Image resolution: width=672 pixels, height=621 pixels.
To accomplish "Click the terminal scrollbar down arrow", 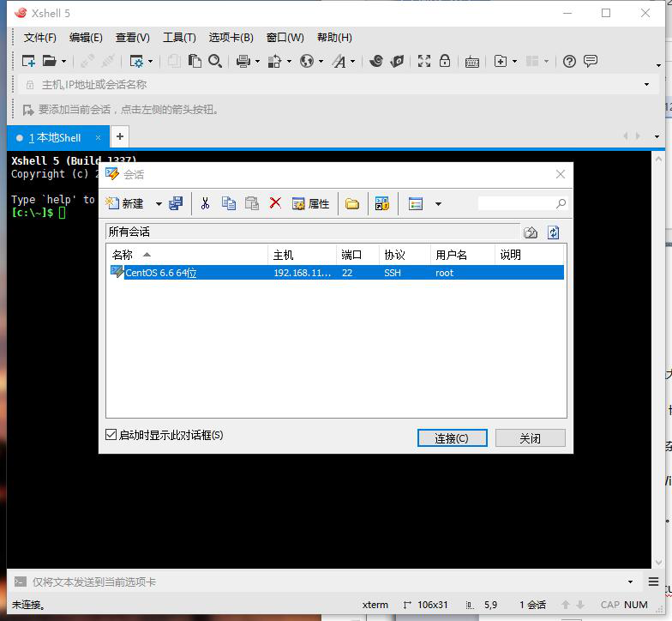I will 658,562.
